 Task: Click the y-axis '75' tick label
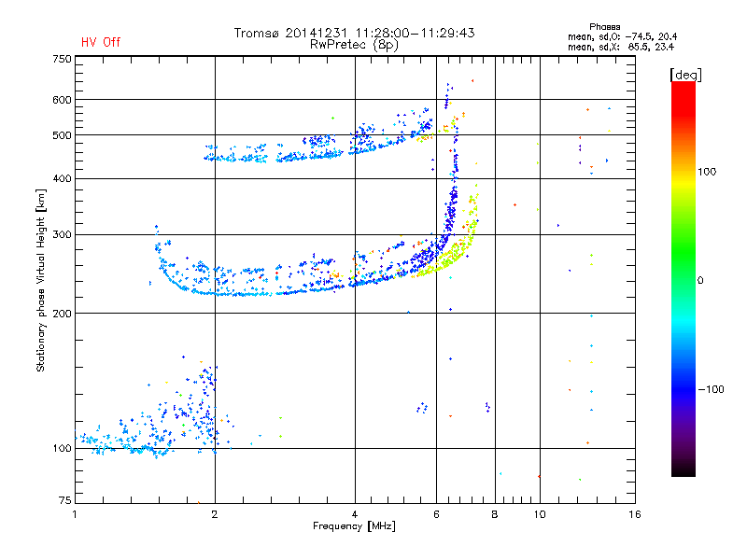64,500
